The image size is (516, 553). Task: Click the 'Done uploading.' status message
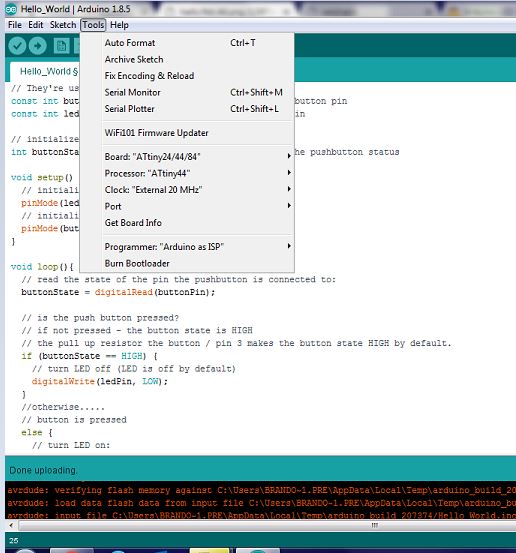43,470
